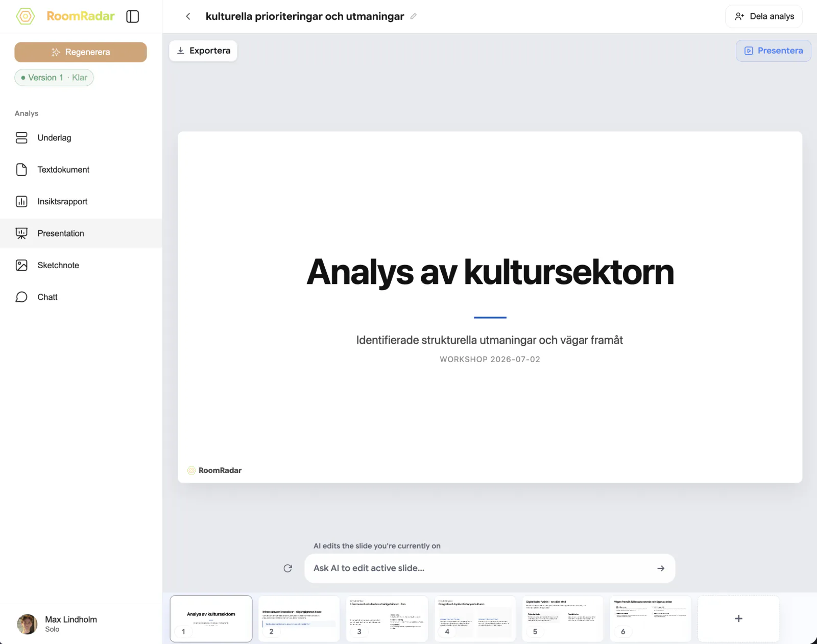
Task: Click the RoomRadar footer on the slide
Action: coord(214,470)
